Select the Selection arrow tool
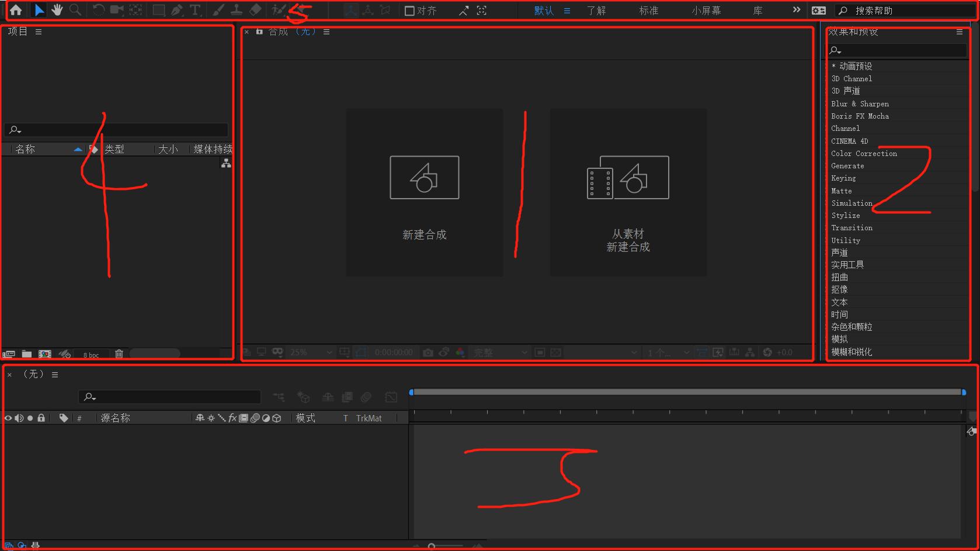980x551 pixels. [x=39, y=10]
